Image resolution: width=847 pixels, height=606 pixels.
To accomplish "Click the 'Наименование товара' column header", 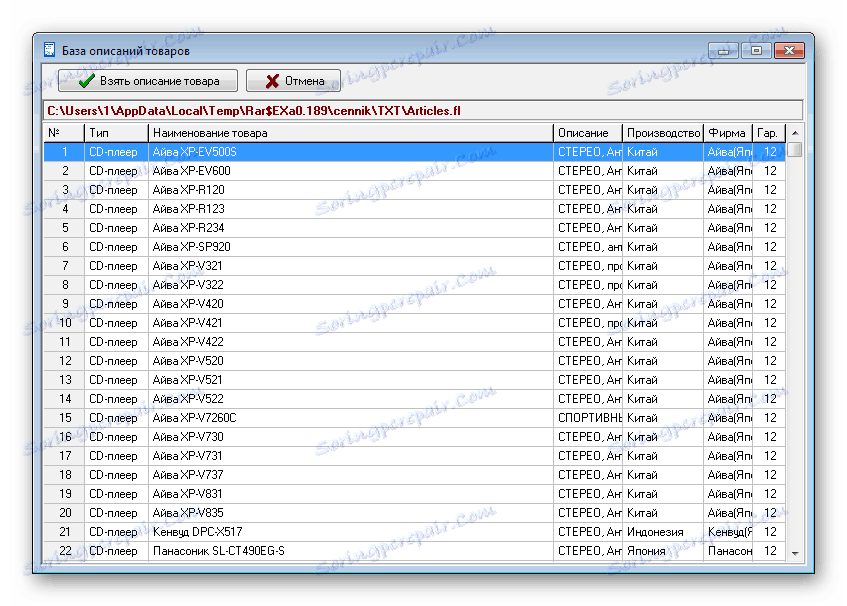I will tap(351, 133).
